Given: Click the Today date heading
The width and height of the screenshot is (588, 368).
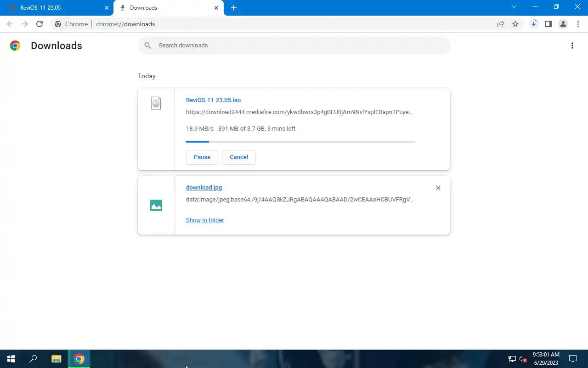Looking at the screenshot, I should [x=147, y=76].
